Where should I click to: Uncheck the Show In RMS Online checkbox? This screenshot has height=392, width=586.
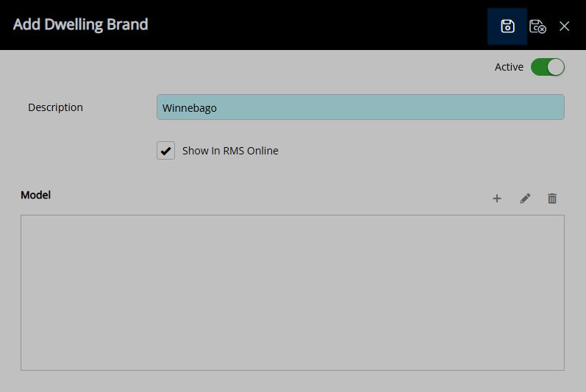coord(165,151)
